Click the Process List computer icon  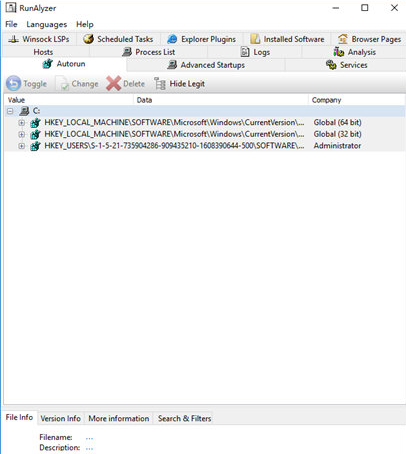[x=127, y=52]
